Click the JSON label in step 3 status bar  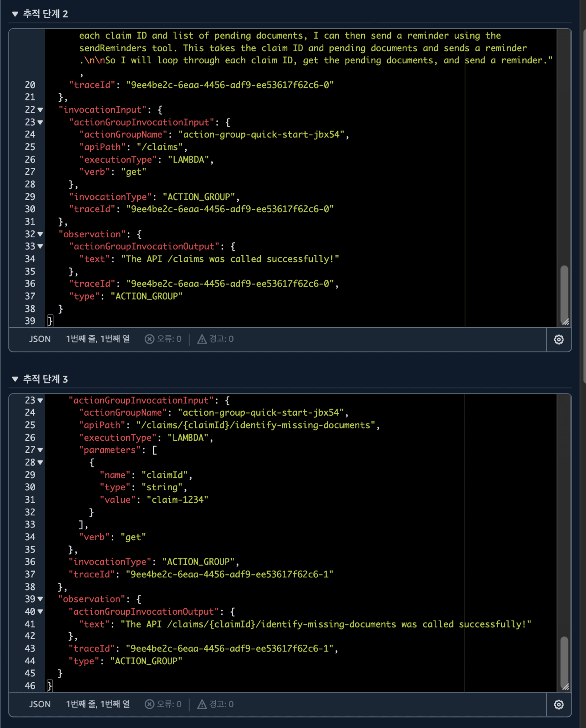[x=40, y=704]
